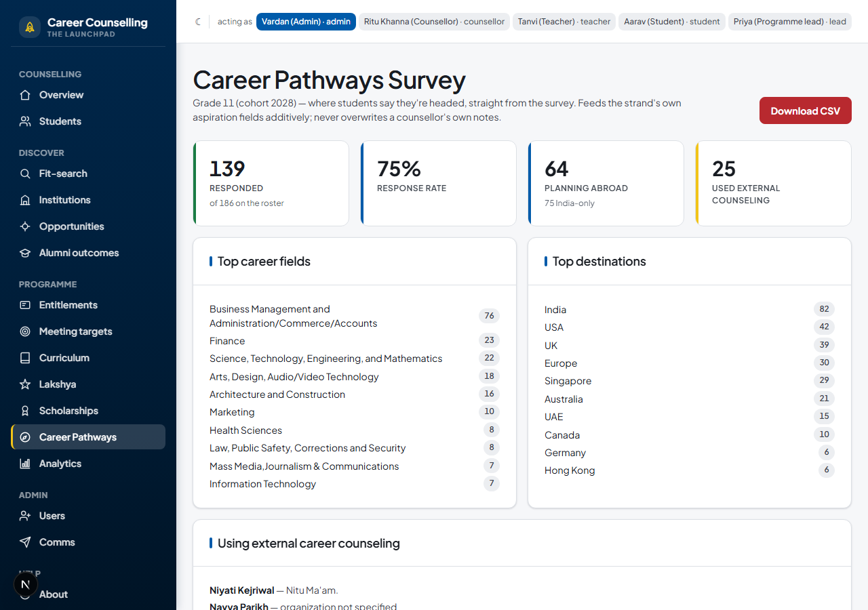Click the 139 Responded stat card
868x610 pixels.
click(271, 183)
